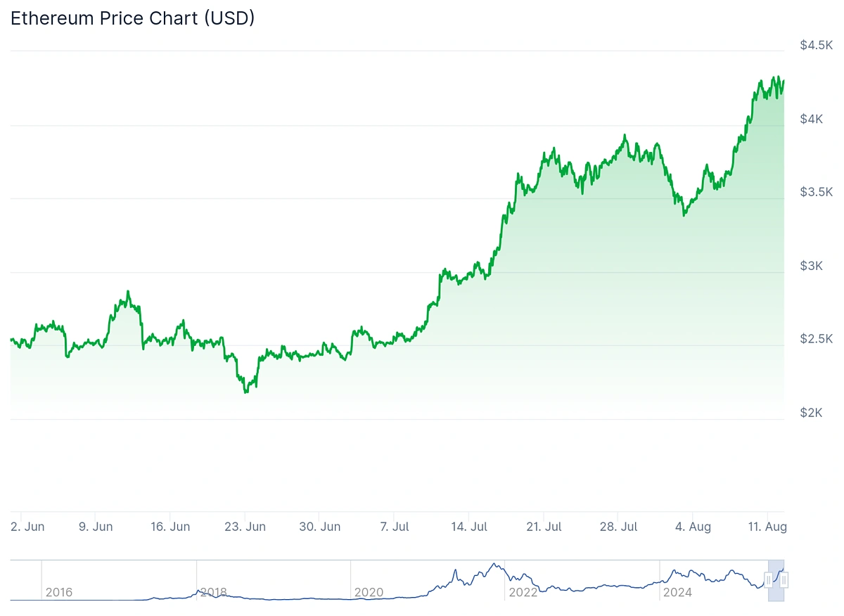Click the 2016 label in the navigator
Viewport: 844px width, 616px height.
59,593
